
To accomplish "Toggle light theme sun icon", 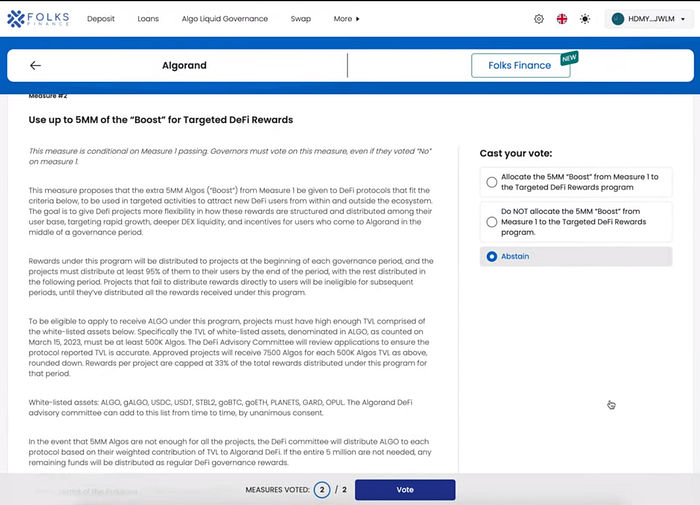I will click(585, 19).
